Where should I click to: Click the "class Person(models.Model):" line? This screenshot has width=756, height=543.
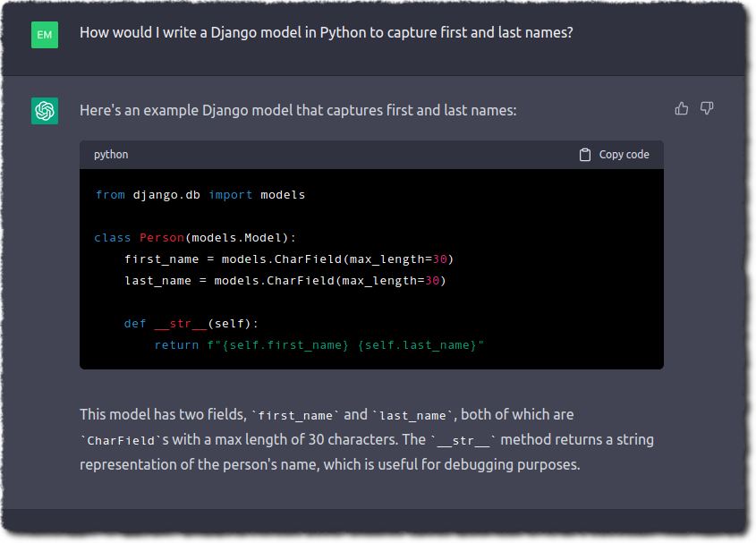point(195,238)
